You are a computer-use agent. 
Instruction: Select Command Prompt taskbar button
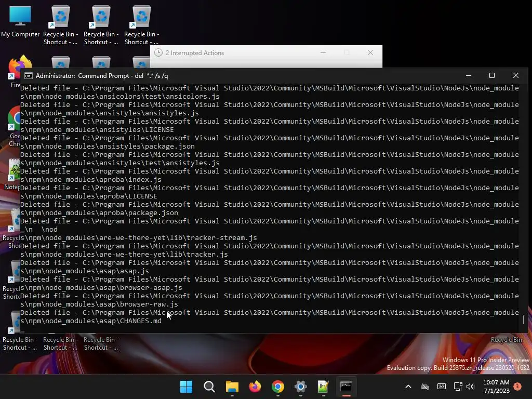coord(346,387)
